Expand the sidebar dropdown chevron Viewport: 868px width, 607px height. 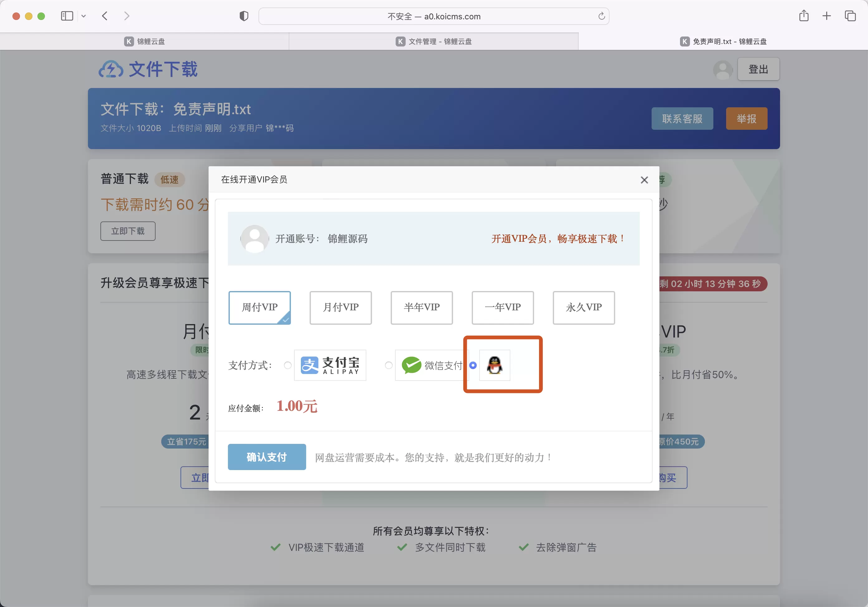[x=84, y=16]
